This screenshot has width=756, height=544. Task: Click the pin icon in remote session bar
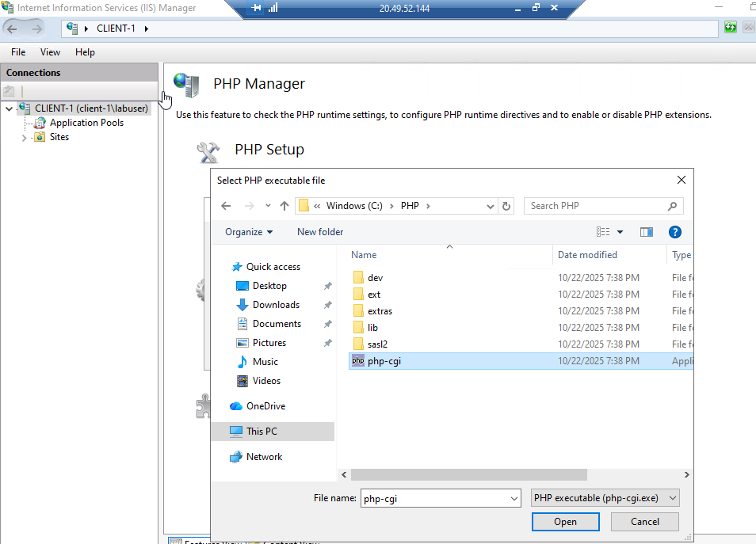pos(256,8)
